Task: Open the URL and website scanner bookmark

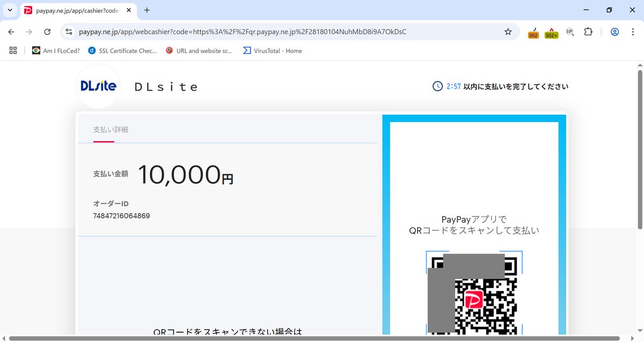Action: coord(199,50)
